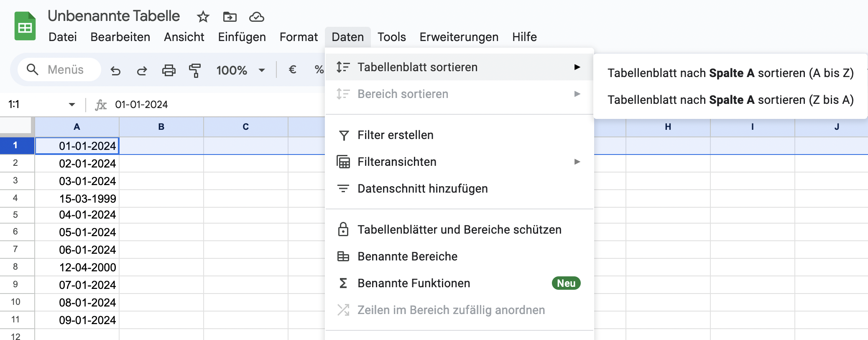868x340 pixels.
Task: Select column A header
Action: pyautogui.click(x=77, y=127)
